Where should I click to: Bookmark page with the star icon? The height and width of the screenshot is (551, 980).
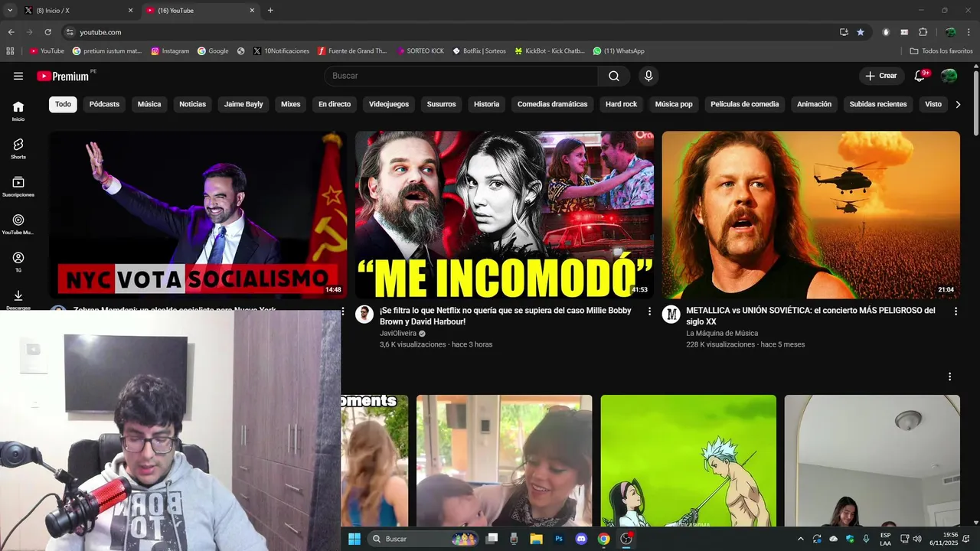pos(861,32)
